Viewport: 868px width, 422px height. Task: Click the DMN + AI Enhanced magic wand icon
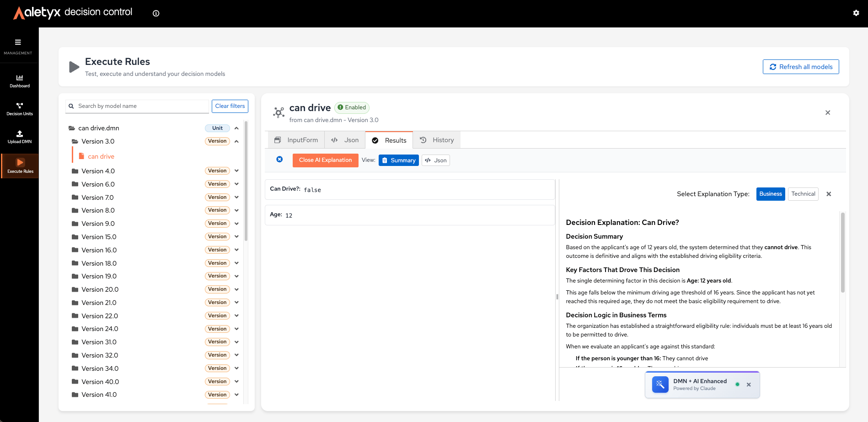click(x=660, y=385)
